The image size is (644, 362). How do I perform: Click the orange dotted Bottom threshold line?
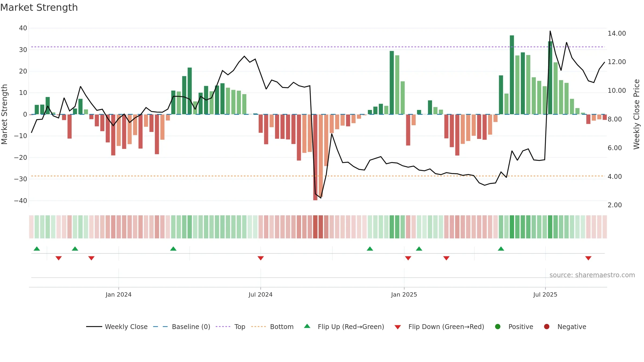pos(318,176)
